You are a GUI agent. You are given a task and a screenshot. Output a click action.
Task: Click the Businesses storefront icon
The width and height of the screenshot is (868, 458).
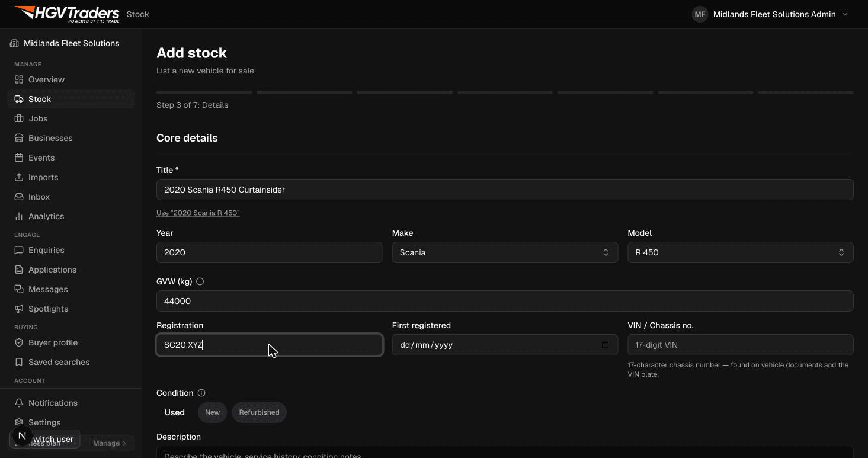point(19,138)
